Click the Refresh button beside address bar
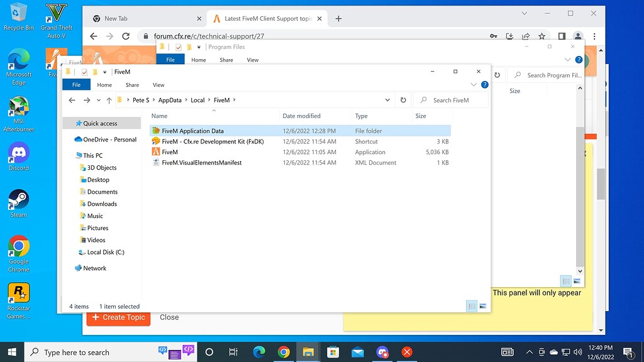The height and width of the screenshot is (362, 644). tap(403, 100)
